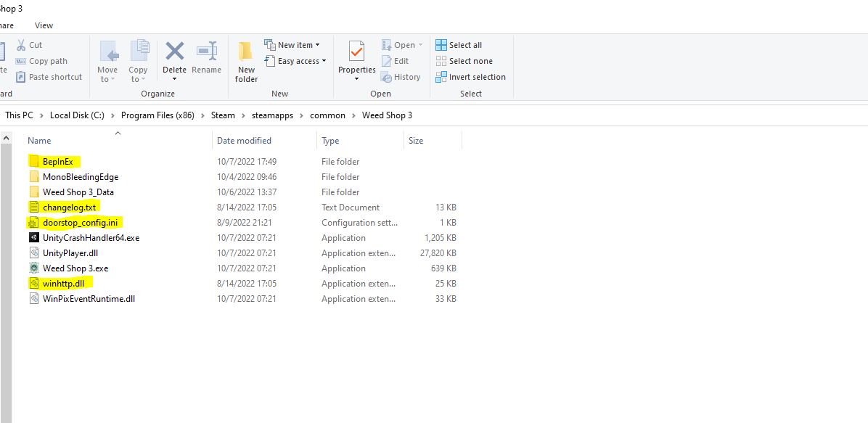Open the Properties icon with red checkmark

pos(356,52)
